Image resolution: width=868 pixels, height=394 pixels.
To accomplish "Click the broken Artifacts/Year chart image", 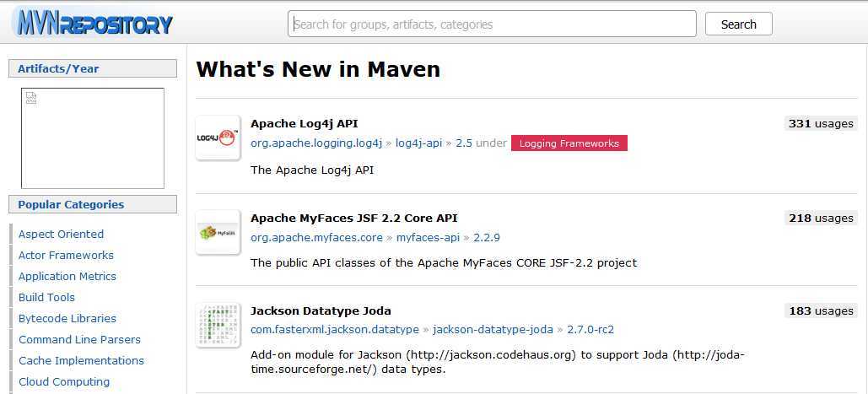I will pos(93,138).
